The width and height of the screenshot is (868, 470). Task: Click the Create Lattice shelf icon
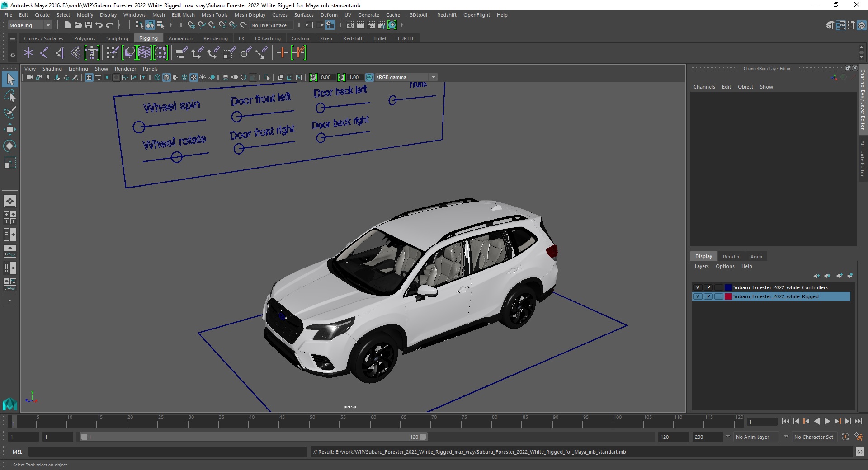pos(144,53)
